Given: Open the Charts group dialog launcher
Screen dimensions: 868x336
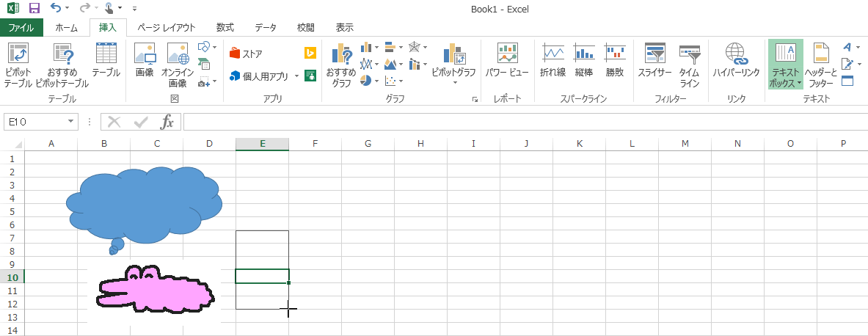Looking at the screenshot, I should coord(475,100).
